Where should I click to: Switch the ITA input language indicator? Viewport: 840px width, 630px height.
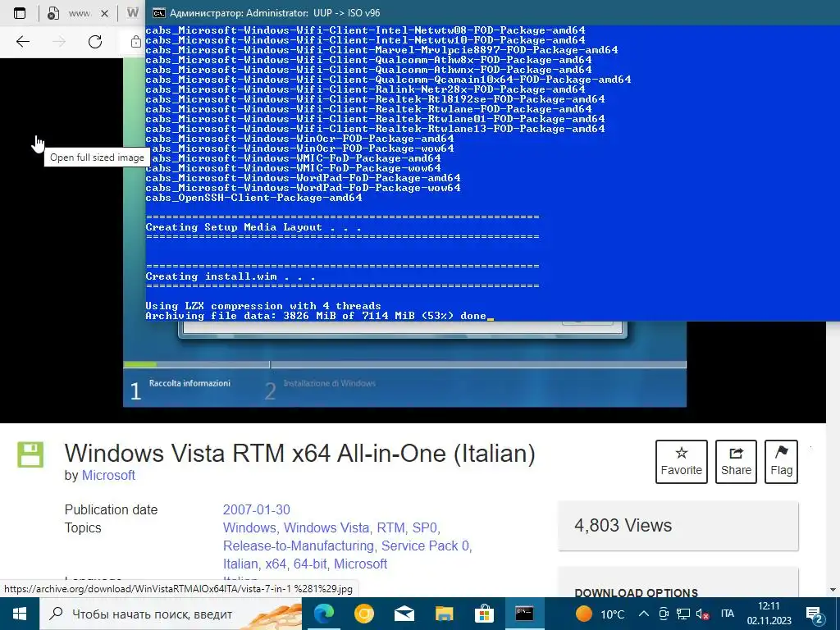(x=727, y=614)
